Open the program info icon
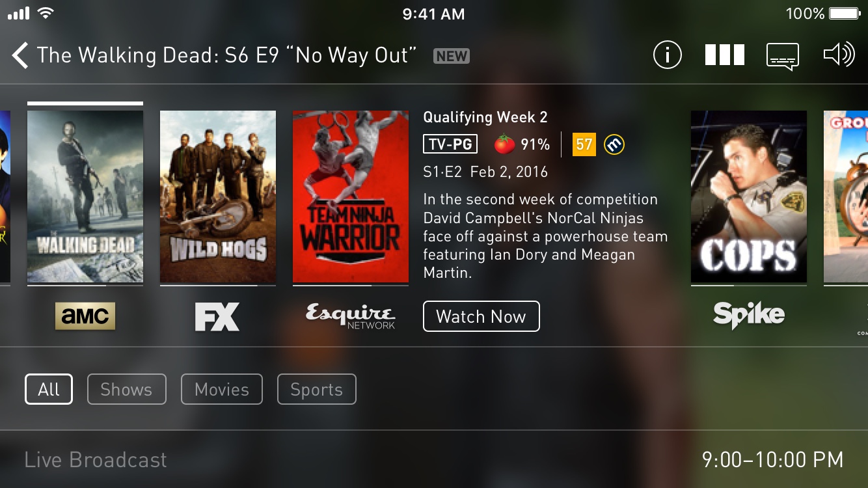The height and width of the screenshot is (488, 868). 667,55
